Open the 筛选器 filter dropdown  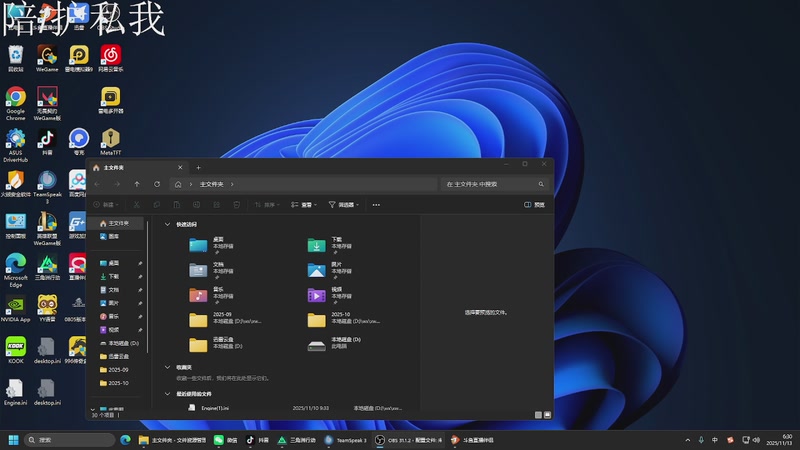(343, 205)
